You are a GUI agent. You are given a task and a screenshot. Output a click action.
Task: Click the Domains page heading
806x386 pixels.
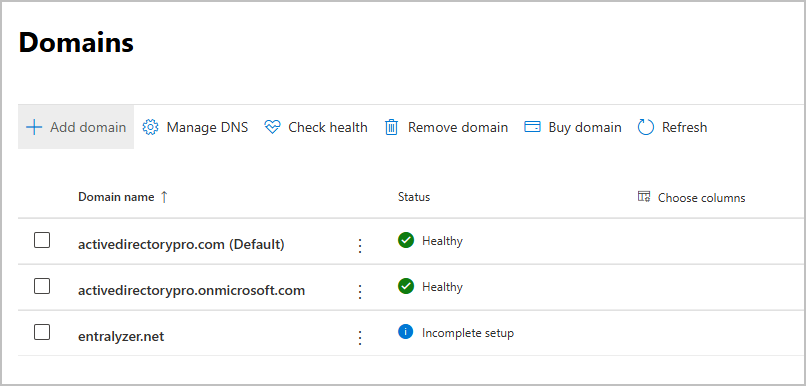coord(76,43)
